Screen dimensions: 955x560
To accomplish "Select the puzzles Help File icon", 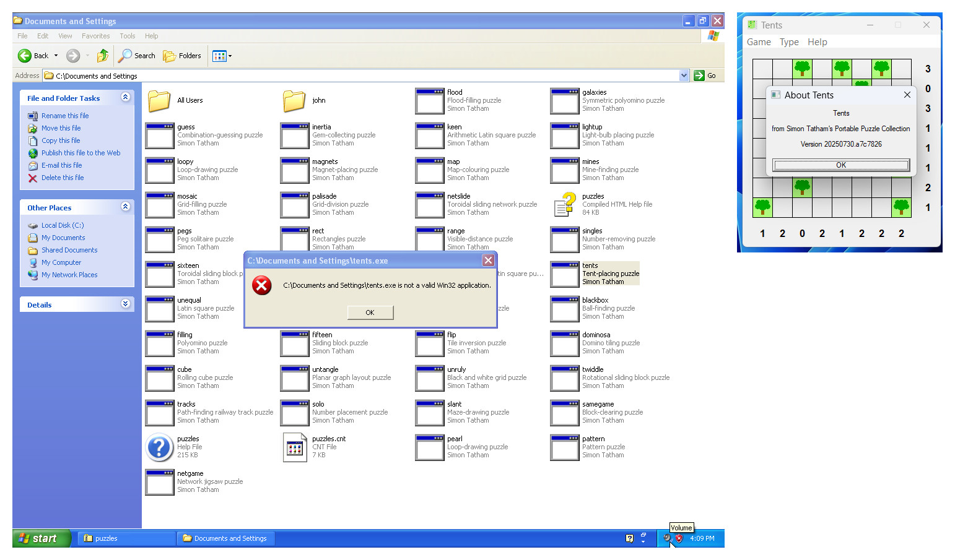I will [x=159, y=447].
